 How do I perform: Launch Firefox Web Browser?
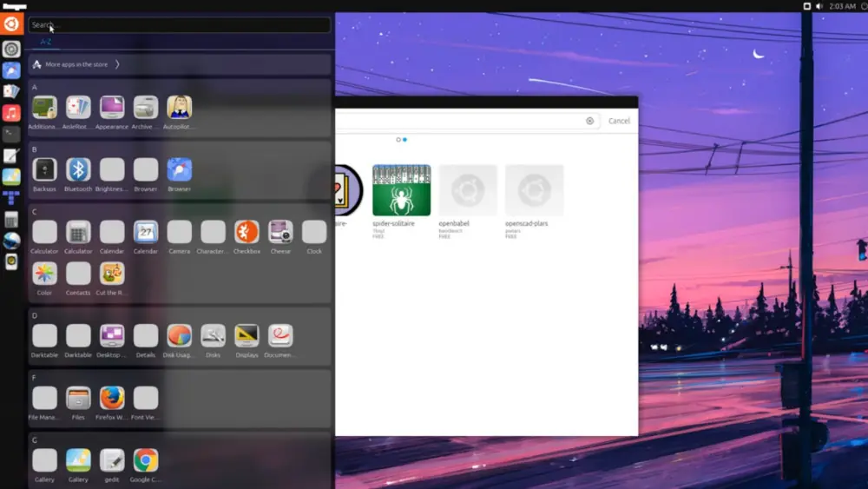(x=112, y=398)
